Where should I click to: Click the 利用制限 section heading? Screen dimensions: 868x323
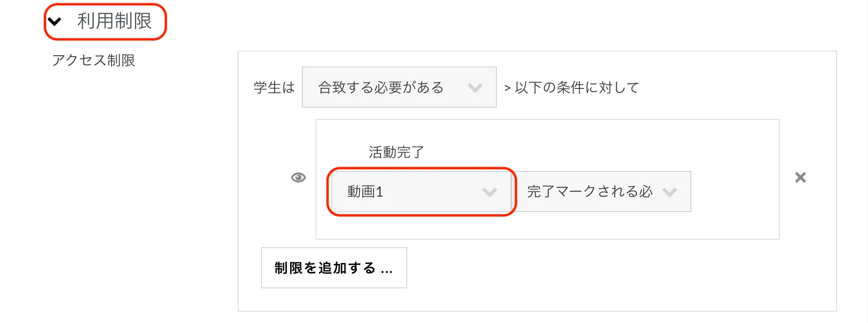pos(114,21)
